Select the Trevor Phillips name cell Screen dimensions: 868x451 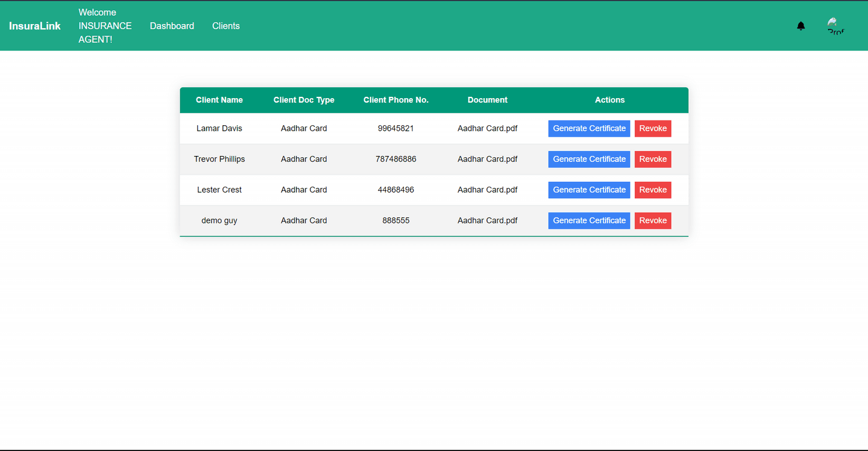tap(219, 159)
